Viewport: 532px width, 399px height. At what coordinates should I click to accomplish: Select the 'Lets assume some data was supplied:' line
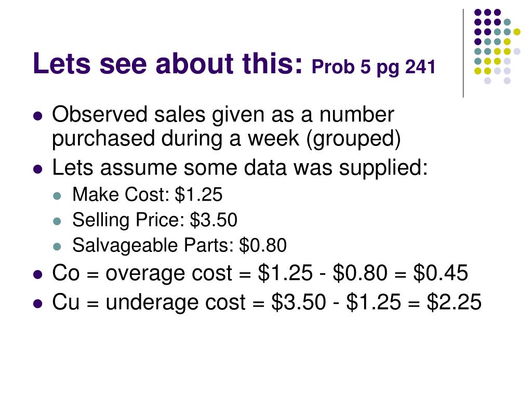coord(240,168)
